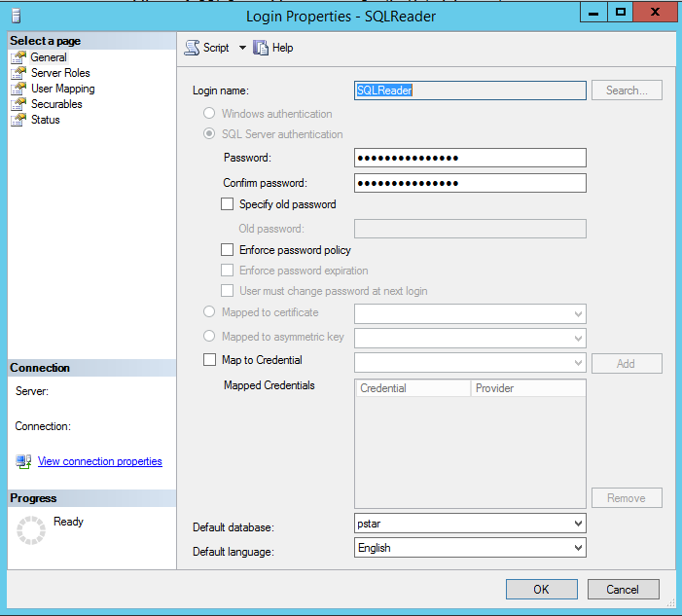
Task: Click the Confirm password field
Action: click(x=470, y=183)
